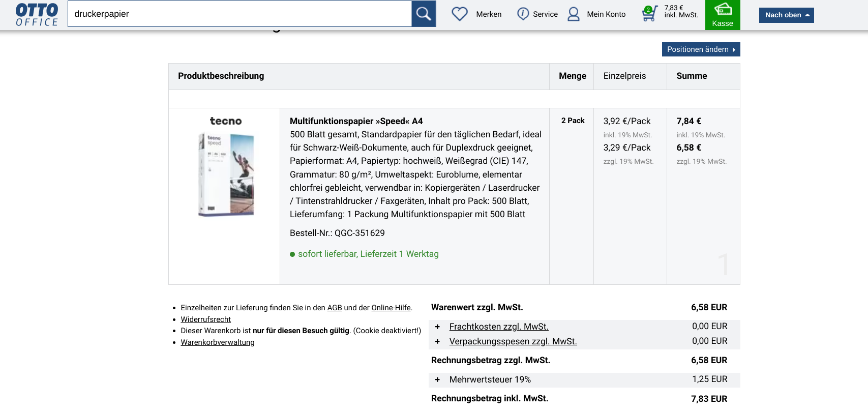Expand Frachtkosten plus sign

tap(437, 327)
